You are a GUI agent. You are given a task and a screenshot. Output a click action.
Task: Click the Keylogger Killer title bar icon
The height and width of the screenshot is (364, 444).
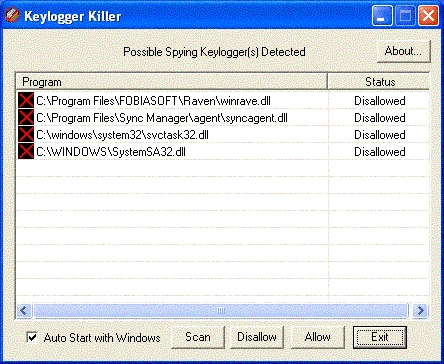[12, 15]
